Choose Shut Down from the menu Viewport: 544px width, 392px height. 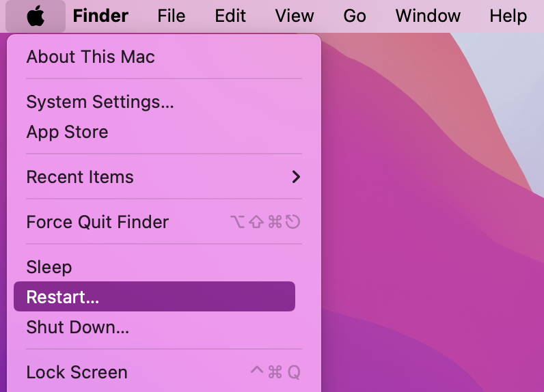pyautogui.click(x=164, y=327)
